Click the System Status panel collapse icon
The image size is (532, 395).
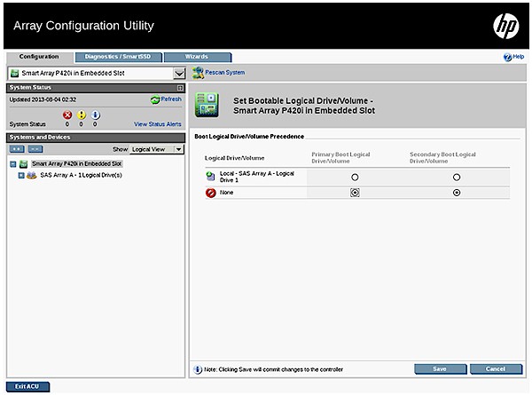click(180, 88)
